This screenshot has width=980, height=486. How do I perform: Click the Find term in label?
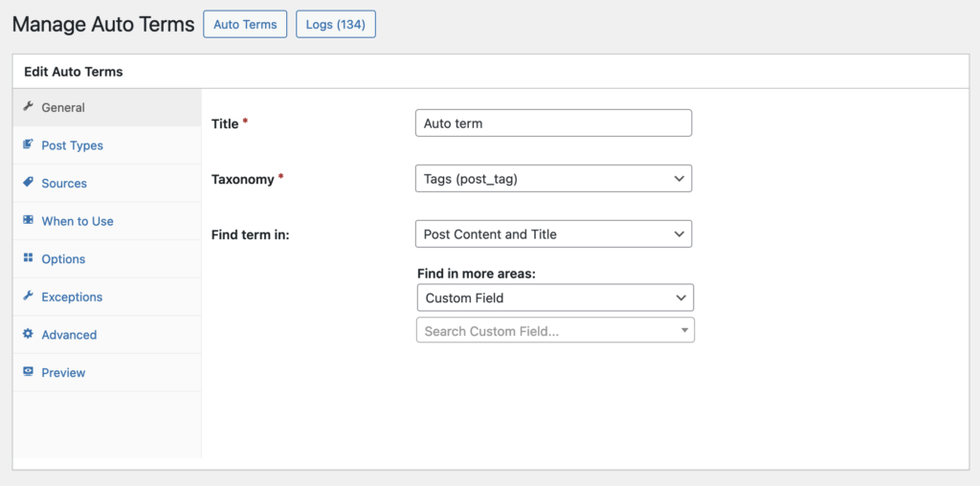pos(250,235)
